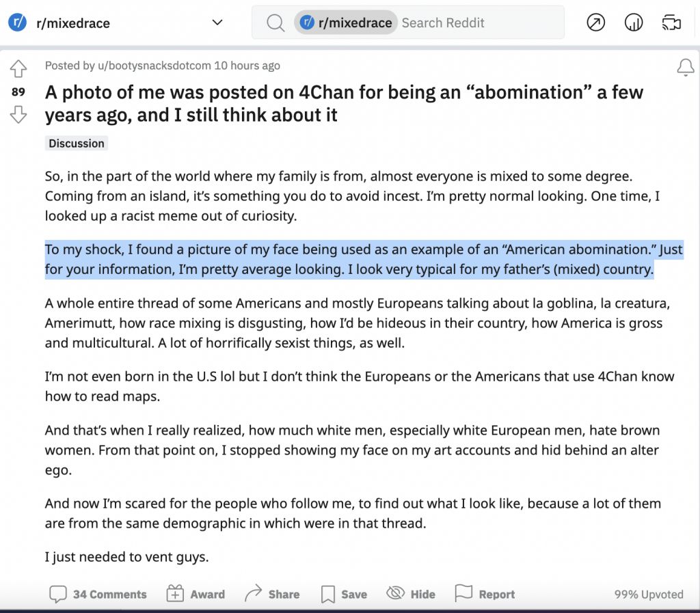
Task: Open the Popular arrow icon in header
Action: pos(595,23)
